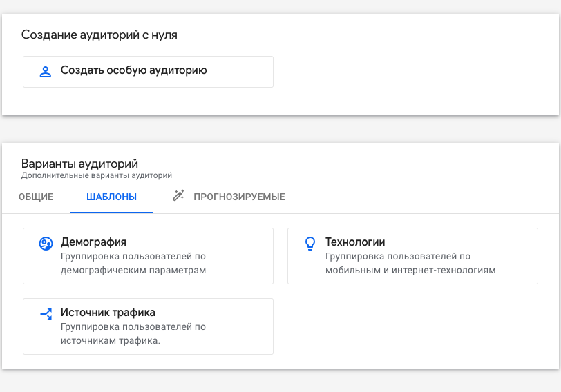This screenshot has width=561, height=392.
Task: Click the Источник трафика arrows icon
Action: pos(46,314)
